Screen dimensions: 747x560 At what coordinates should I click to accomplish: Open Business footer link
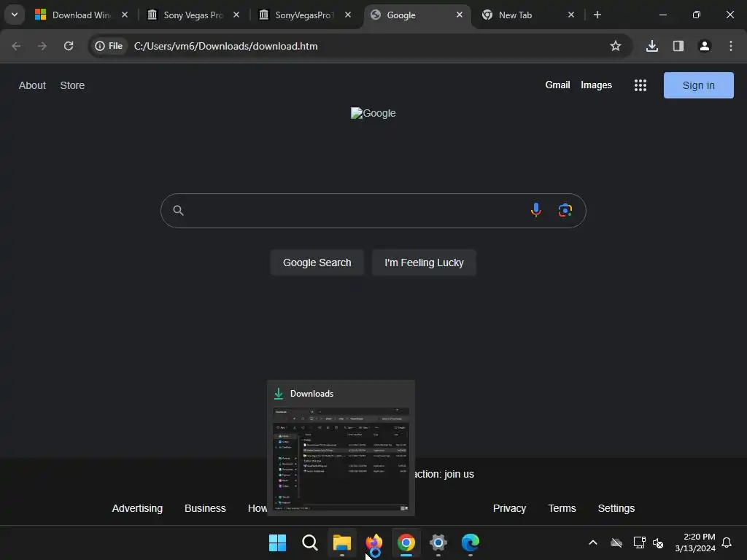[x=205, y=508]
